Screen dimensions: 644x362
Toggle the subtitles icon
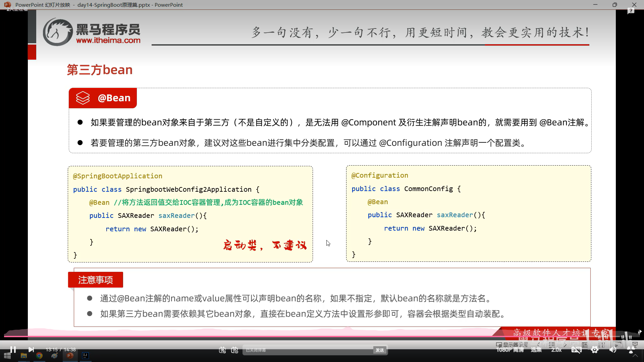576,350
